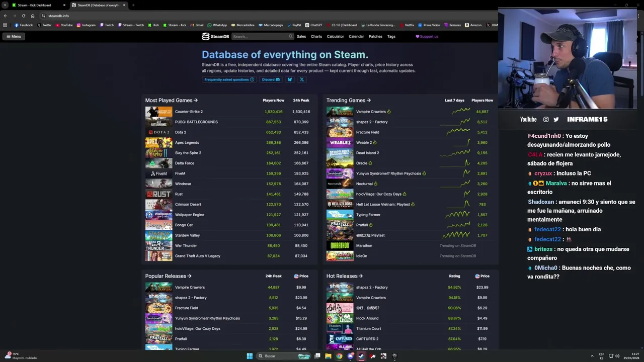
Task: Expand the Popular Releases section link
Action: (169, 276)
